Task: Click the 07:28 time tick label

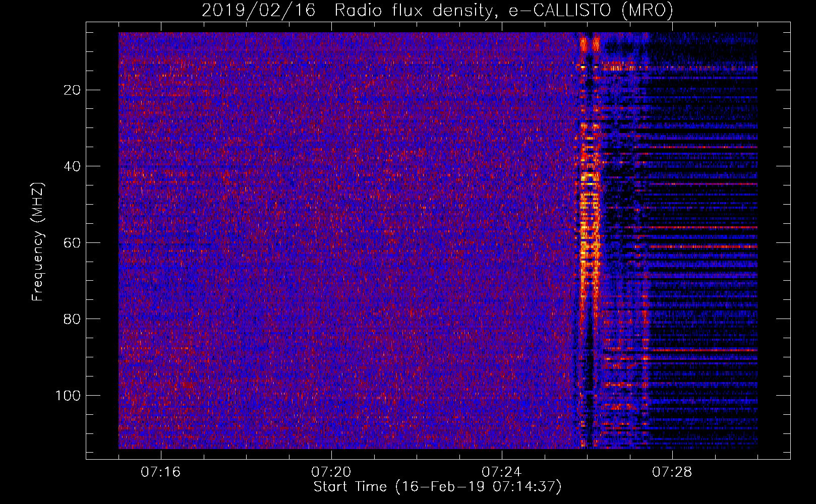Action: [672, 472]
